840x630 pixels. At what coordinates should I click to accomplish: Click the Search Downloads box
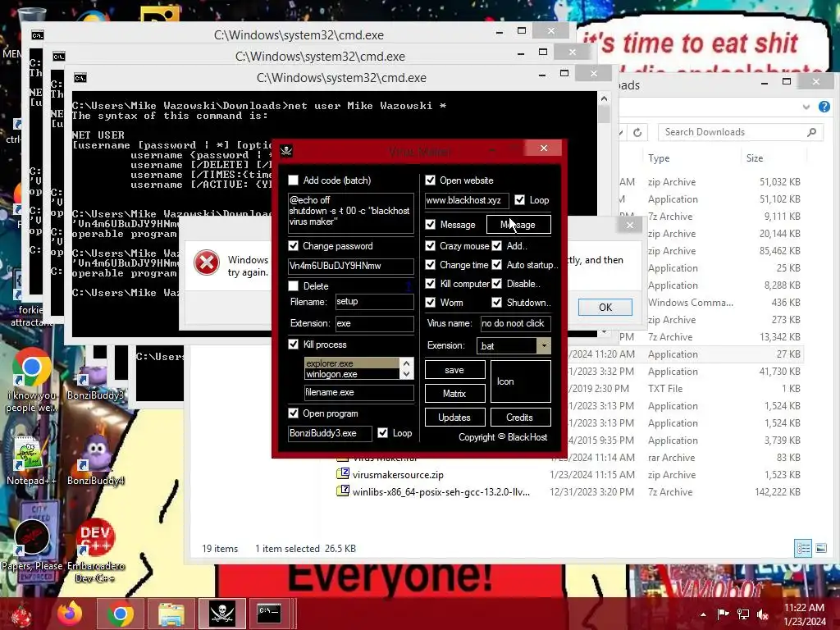[741, 132]
